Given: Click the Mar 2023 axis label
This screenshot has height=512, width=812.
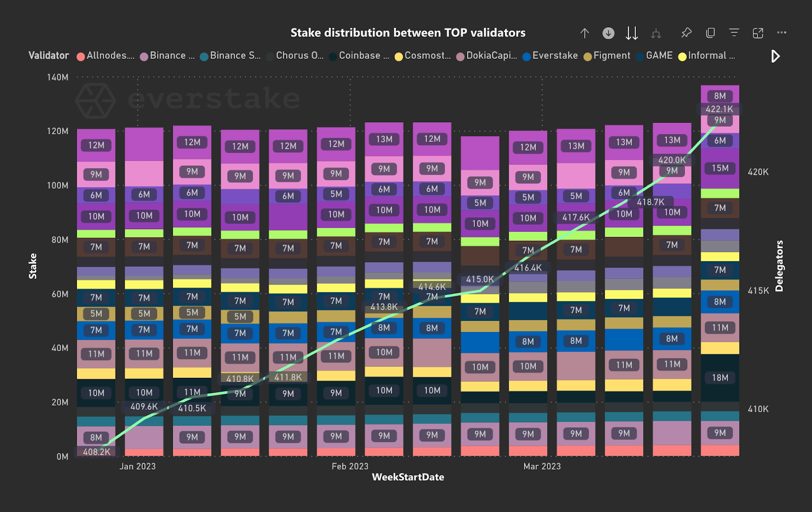Looking at the screenshot, I should [x=542, y=467].
